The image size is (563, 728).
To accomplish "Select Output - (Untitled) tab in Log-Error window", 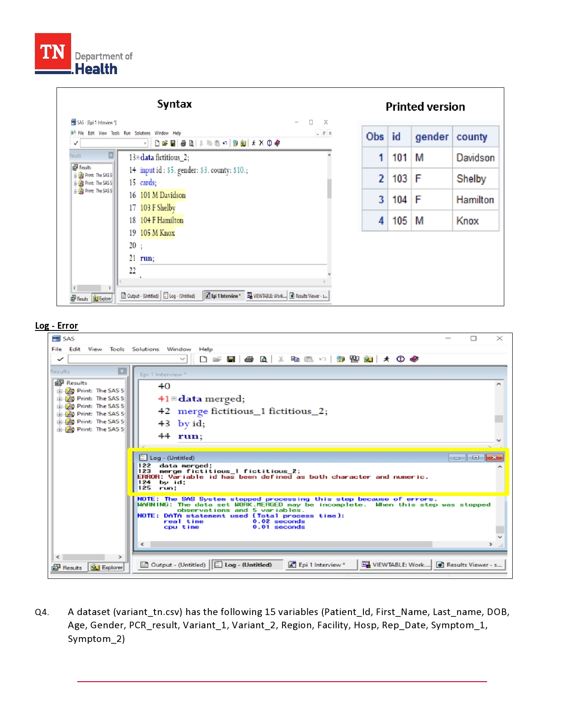I will (173, 565).
